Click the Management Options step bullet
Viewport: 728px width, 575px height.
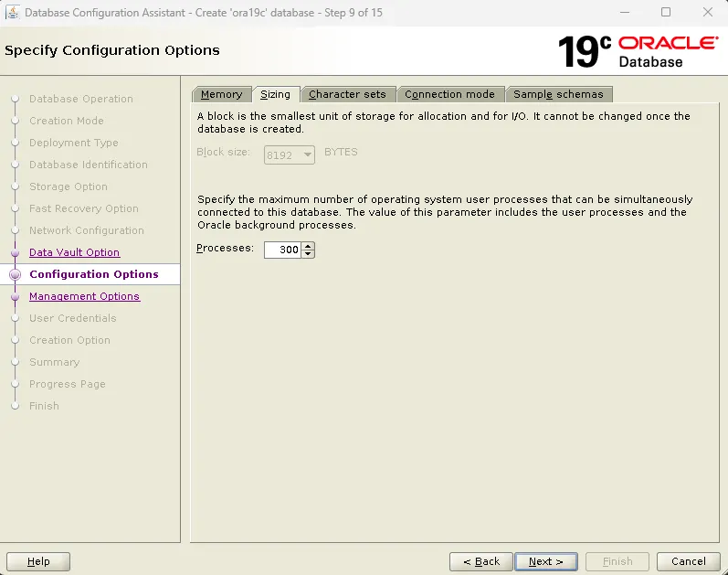click(x=15, y=296)
